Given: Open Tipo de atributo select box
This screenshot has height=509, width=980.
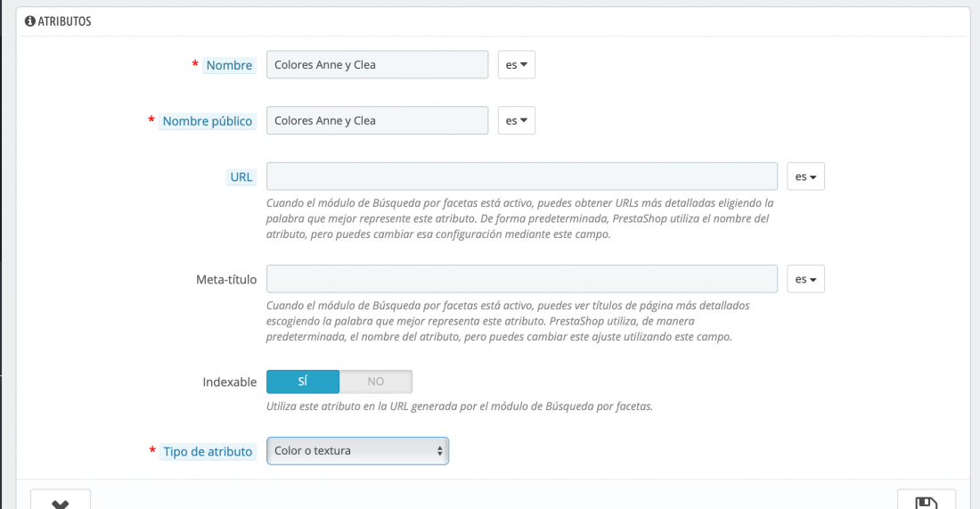Looking at the screenshot, I should (x=357, y=451).
